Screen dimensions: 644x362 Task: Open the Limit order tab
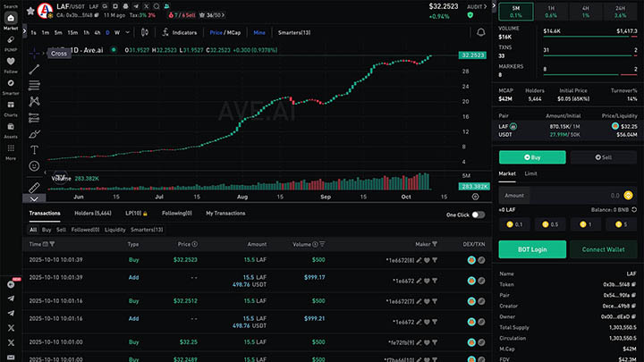[x=530, y=173]
